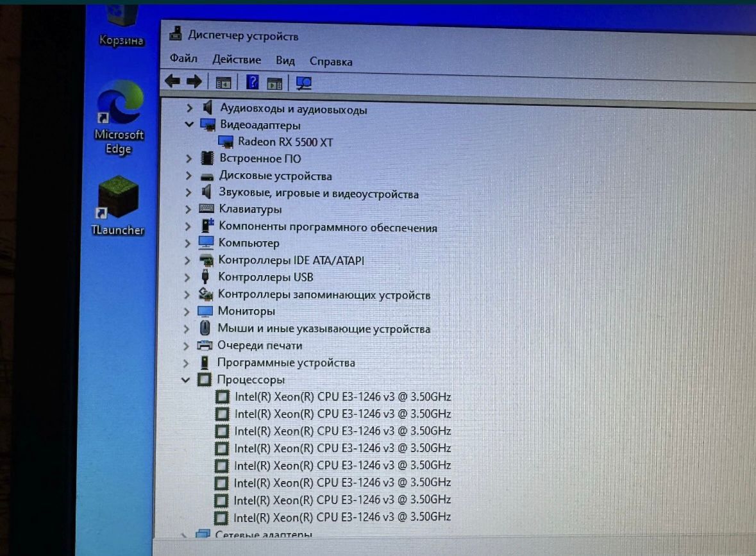The image size is (756, 556).
Task: Click the Radeon RX 5500 XT display icon
Action: tap(226, 142)
